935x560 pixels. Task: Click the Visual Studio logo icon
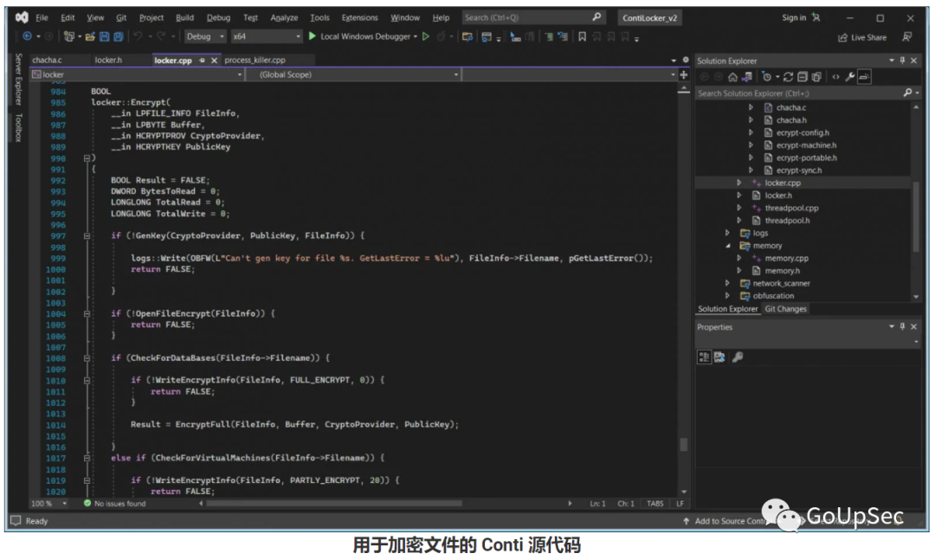pos(22,17)
